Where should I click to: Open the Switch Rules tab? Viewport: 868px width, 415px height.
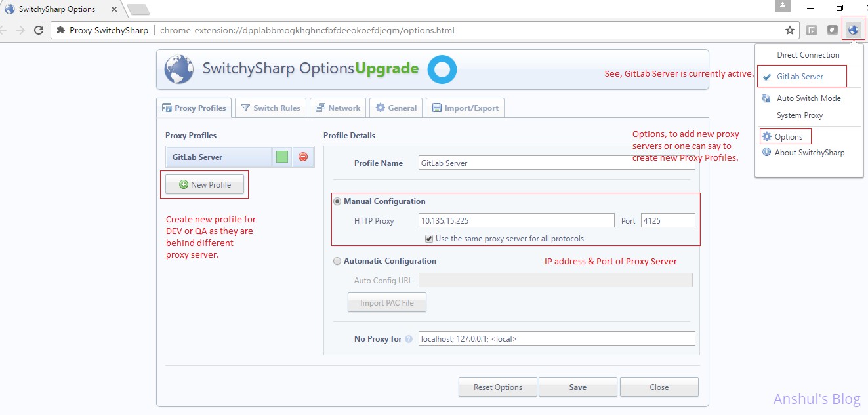(270, 108)
